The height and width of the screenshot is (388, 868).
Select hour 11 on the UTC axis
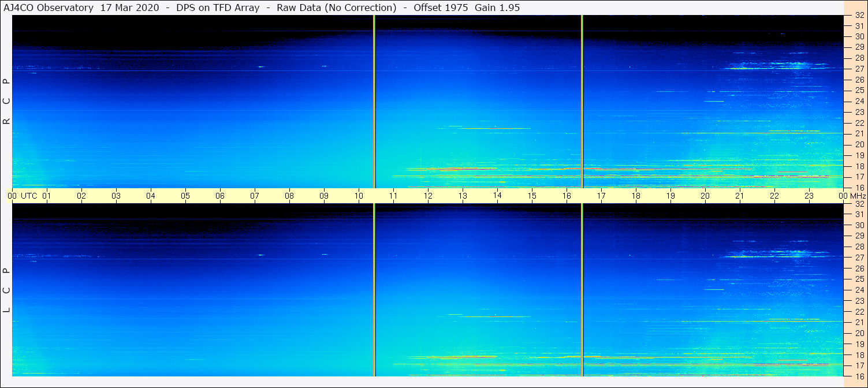click(x=393, y=196)
